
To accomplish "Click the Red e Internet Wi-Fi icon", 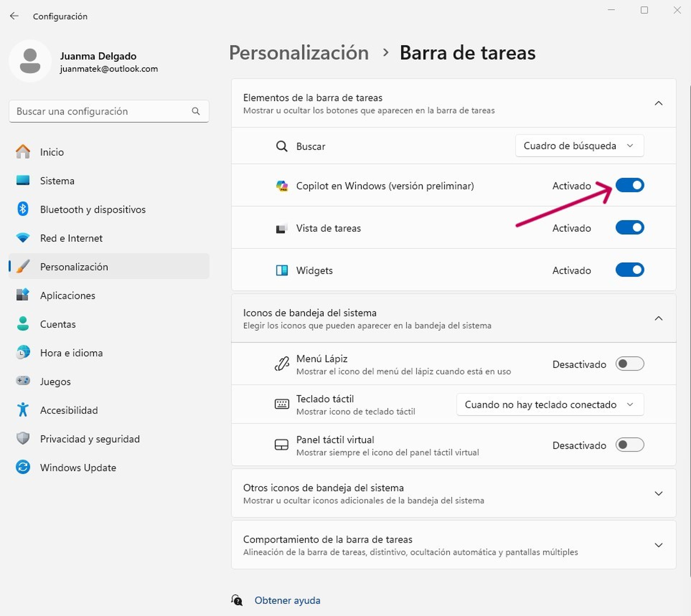I will [23, 238].
